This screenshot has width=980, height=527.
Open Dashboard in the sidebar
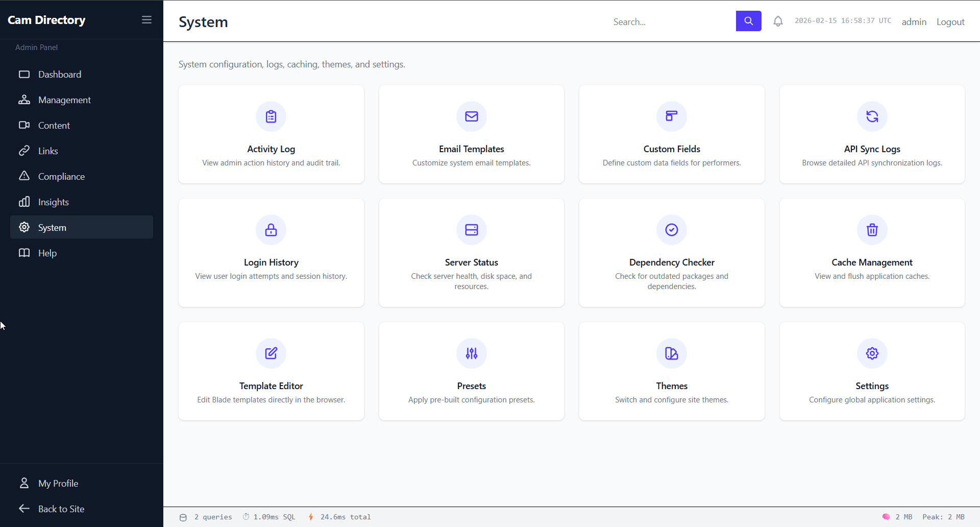pos(60,75)
